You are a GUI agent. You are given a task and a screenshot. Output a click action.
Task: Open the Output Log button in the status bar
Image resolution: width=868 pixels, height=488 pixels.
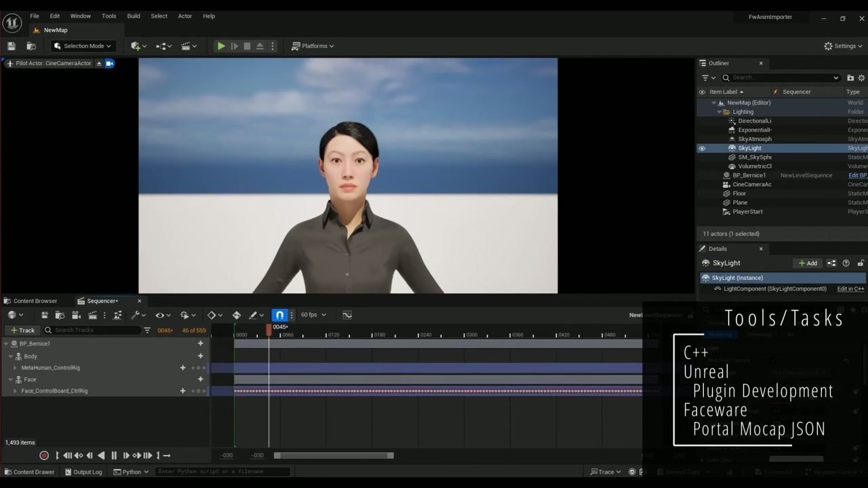tap(83, 472)
